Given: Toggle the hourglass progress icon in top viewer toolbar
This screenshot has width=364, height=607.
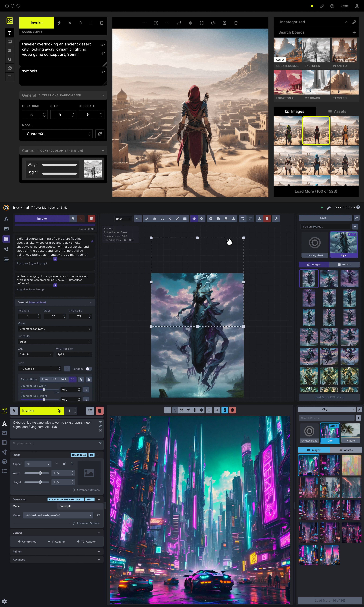Looking at the screenshot, I should [x=224, y=23].
